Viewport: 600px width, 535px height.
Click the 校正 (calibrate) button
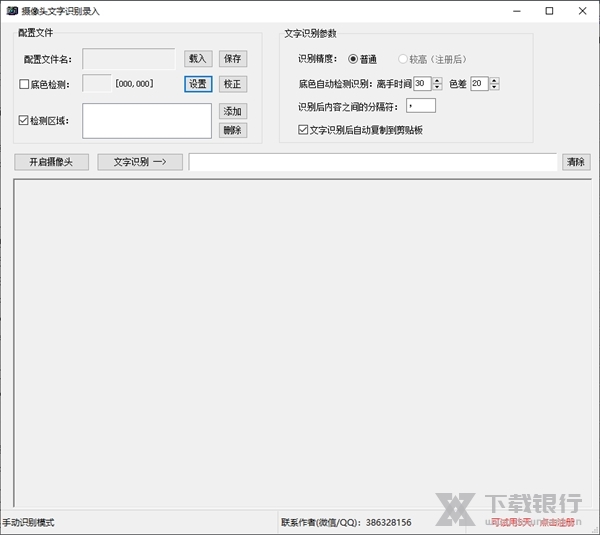pyautogui.click(x=233, y=84)
